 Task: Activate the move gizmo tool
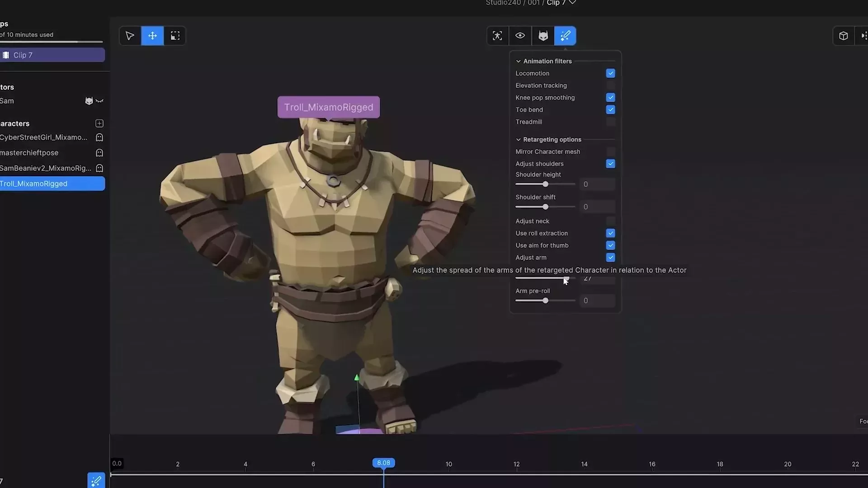tap(152, 36)
